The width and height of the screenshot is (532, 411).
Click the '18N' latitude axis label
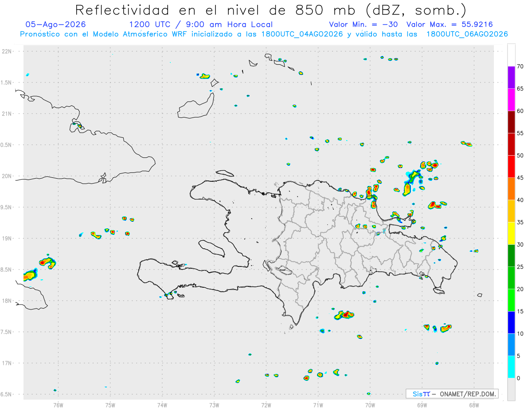pyautogui.click(x=8, y=301)
